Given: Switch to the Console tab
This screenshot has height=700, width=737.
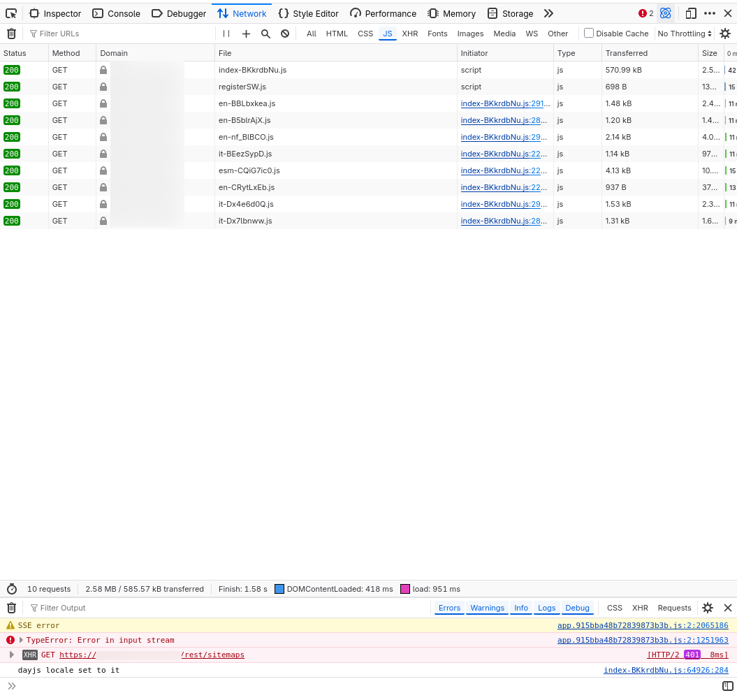Looking at the screenshot, I should (x=117, y=13).
